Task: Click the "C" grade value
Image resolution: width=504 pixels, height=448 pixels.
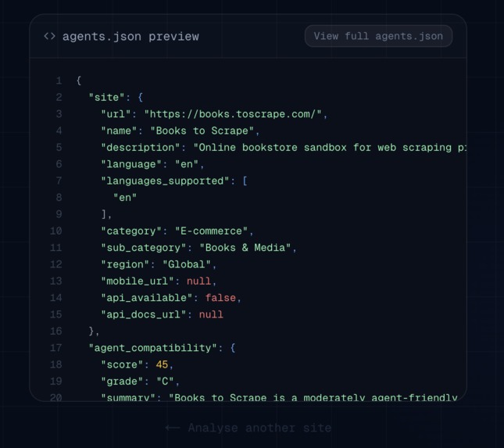Action: click(165, 382)
